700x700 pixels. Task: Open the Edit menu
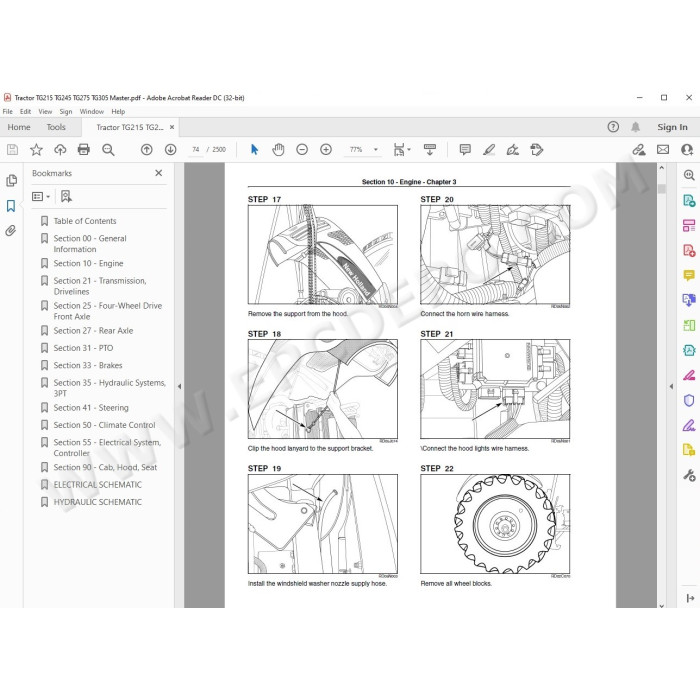click(x=25, y=112)
